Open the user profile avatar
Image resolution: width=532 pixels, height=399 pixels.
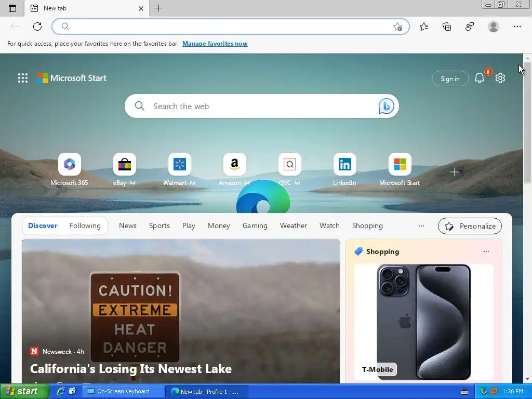pos(494,26)
